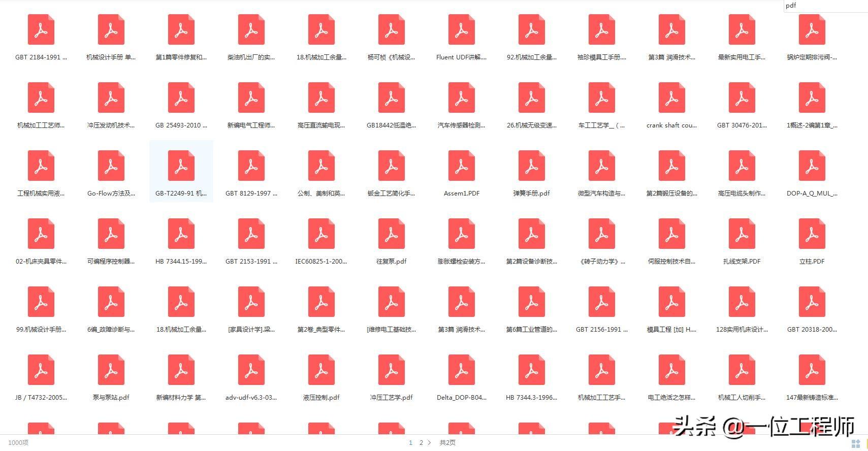Screen dimensions: 868x451
Task: Click the 扎线支架.PDF file icon
Action: 742,234
